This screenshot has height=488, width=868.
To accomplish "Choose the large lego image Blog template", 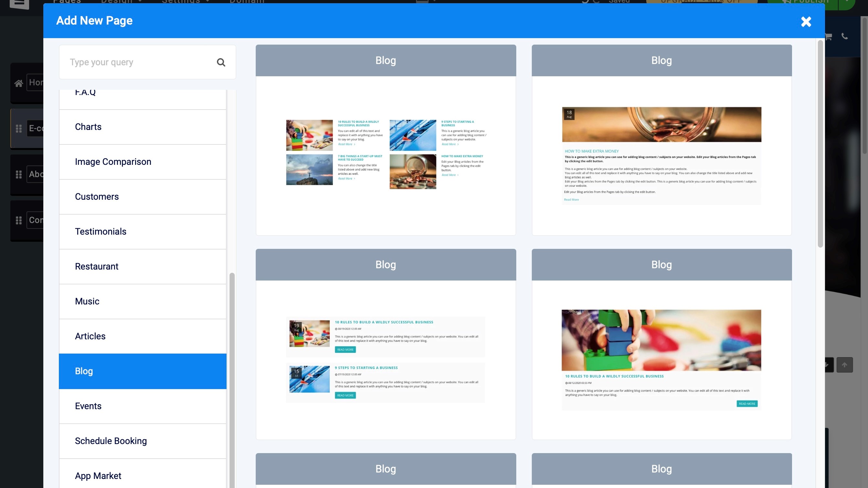I will 661,344.
